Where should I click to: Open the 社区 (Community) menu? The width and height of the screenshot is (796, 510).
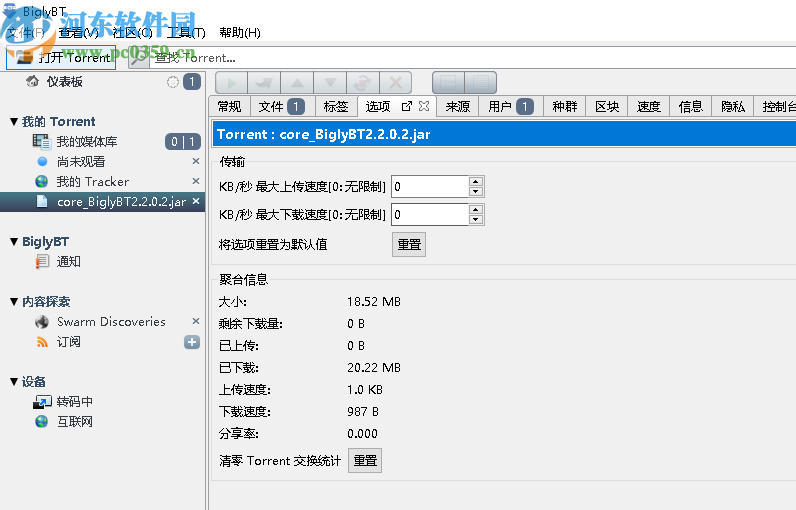[132, 33]
